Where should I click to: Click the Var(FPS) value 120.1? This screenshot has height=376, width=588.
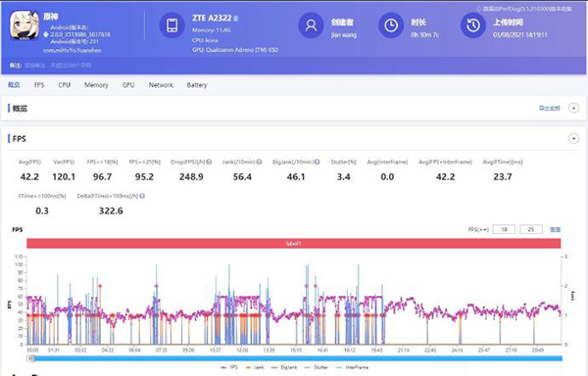coord(64,177)
